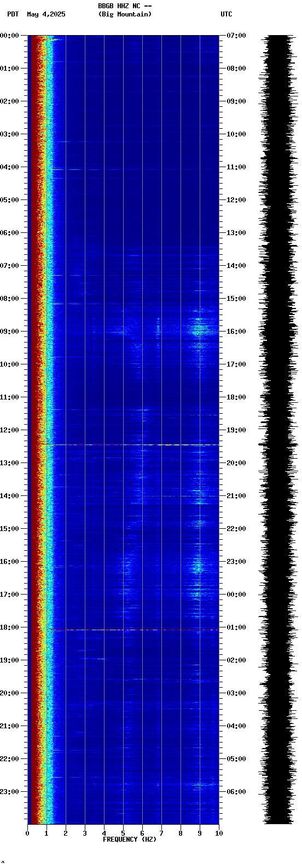Click the 21:00 PDT time label
This screenshot has width=302, height=868.
(x=10, y=726)
